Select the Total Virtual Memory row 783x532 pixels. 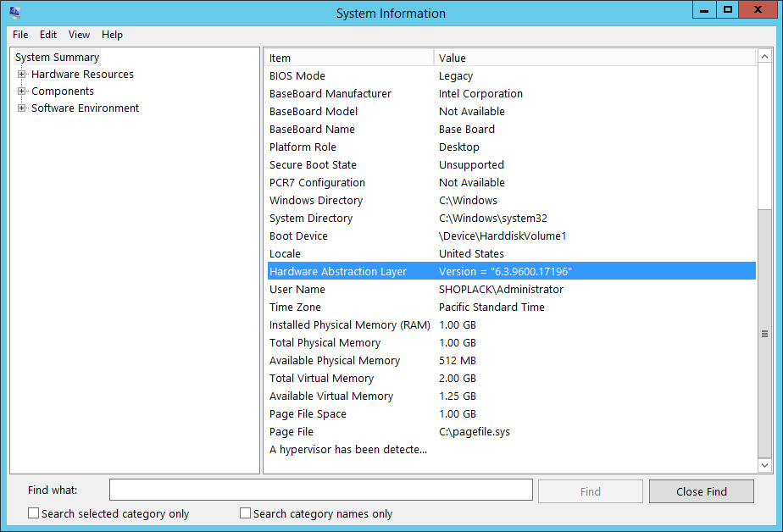(x=511, y=379)
